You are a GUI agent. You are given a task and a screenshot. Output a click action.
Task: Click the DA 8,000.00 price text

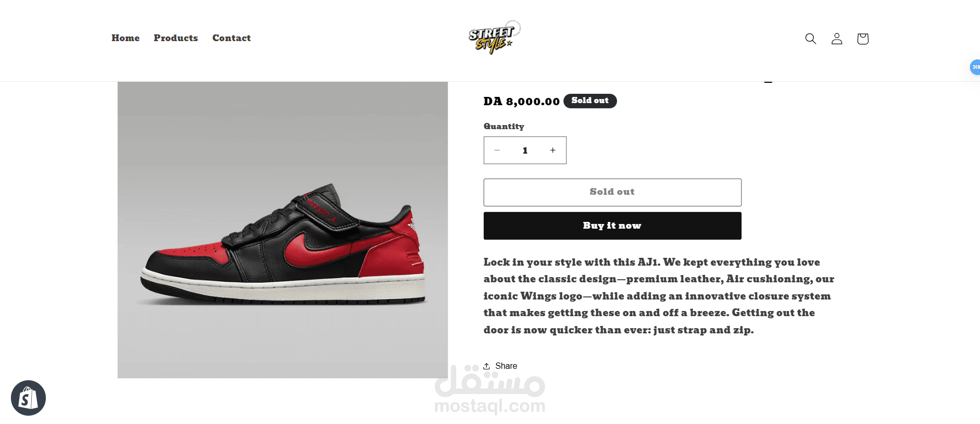pos(521,101)
